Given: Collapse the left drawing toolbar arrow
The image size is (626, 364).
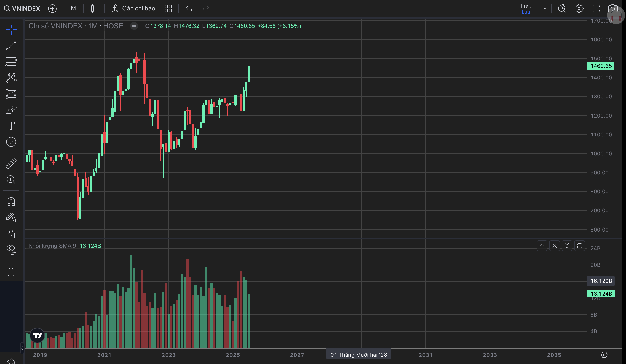Looking at the screenshot, I should 22,348.
